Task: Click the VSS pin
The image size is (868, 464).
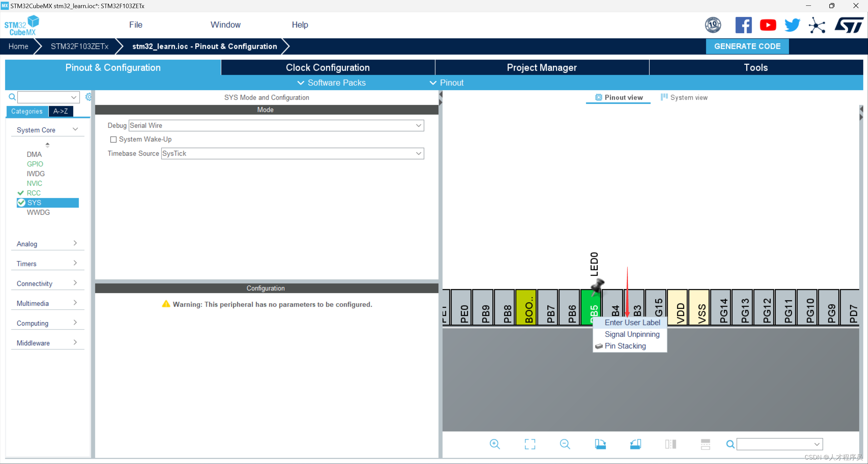Action: tap(699, 307)
